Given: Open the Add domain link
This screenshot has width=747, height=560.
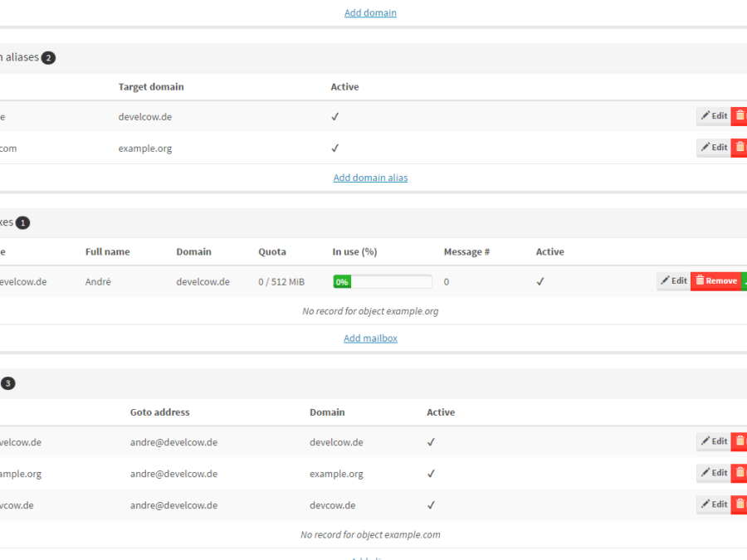Looking at the screenshot, I should [370, 13].
